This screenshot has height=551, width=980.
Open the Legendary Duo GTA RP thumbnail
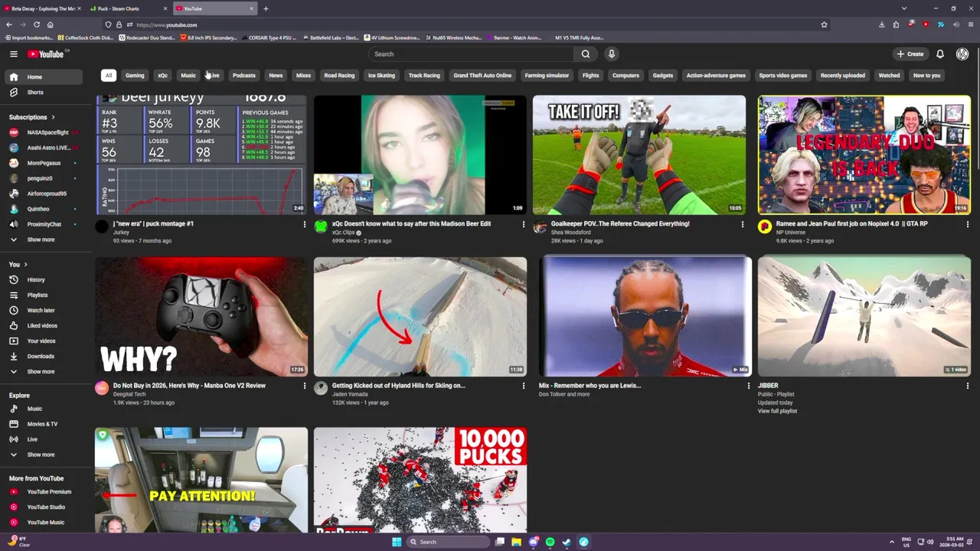click(864, 155)
